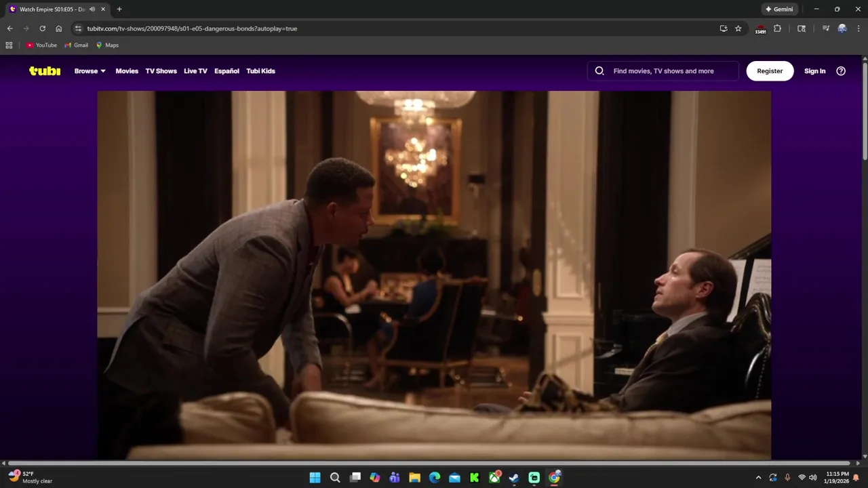Open the Live TV page
This screenshot has width=868, height=488.
tap(195, 71)
